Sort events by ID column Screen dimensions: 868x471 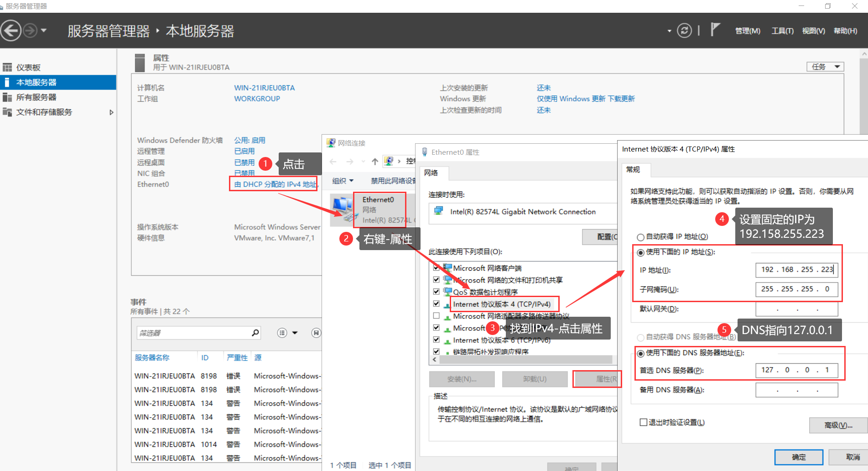tap(205, 357)
